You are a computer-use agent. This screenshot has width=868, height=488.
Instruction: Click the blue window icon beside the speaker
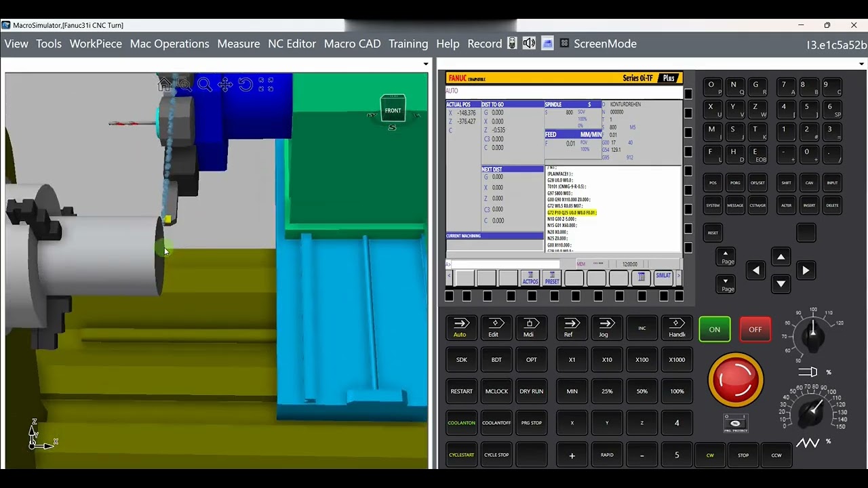click(x=547, y=43)
